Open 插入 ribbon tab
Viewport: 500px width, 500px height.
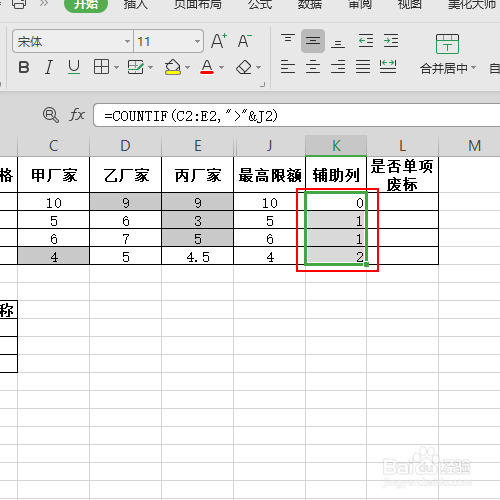tap(135, 4)
